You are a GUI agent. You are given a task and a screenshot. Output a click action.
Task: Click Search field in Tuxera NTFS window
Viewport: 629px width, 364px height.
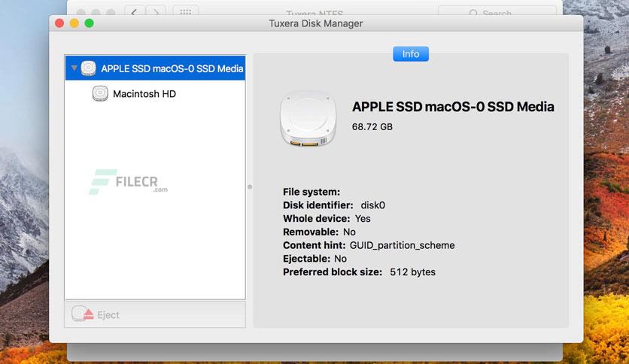point(497,12)
